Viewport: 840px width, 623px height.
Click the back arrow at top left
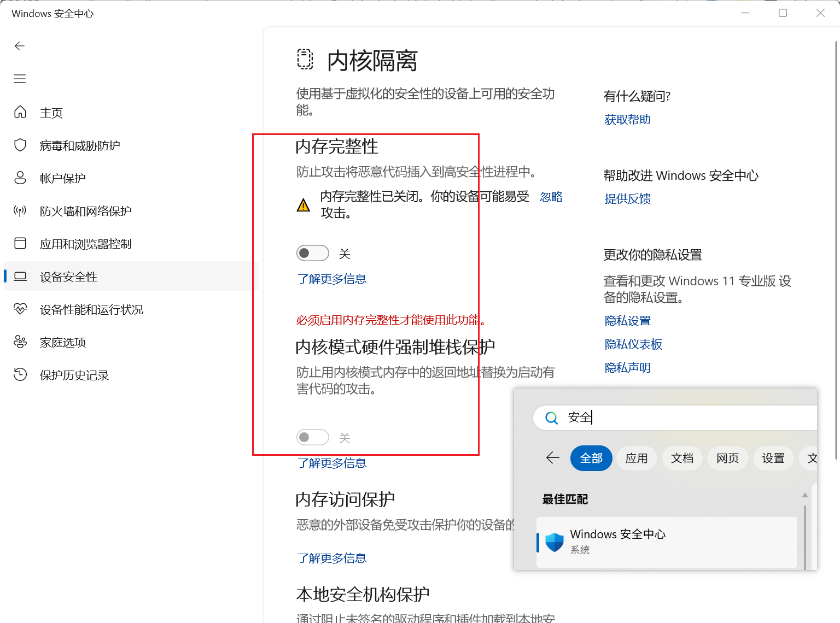tap(20, 46)
